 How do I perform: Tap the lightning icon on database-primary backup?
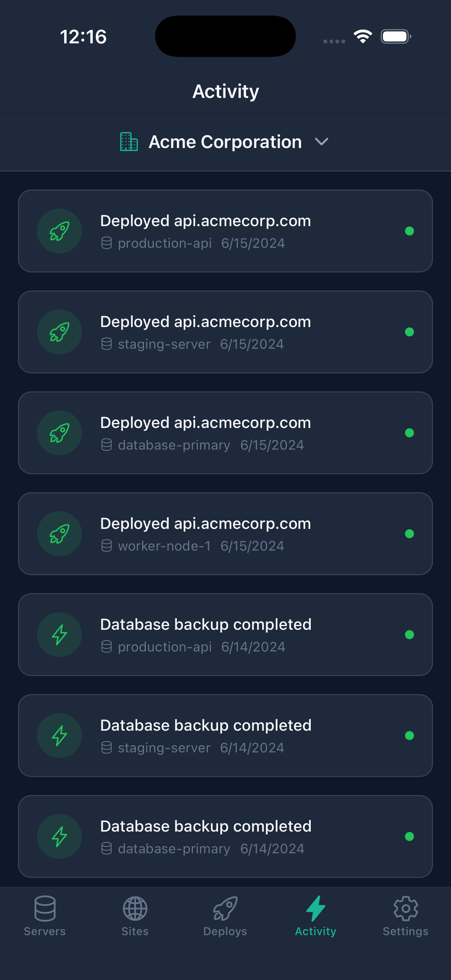[x=59, y=836]
